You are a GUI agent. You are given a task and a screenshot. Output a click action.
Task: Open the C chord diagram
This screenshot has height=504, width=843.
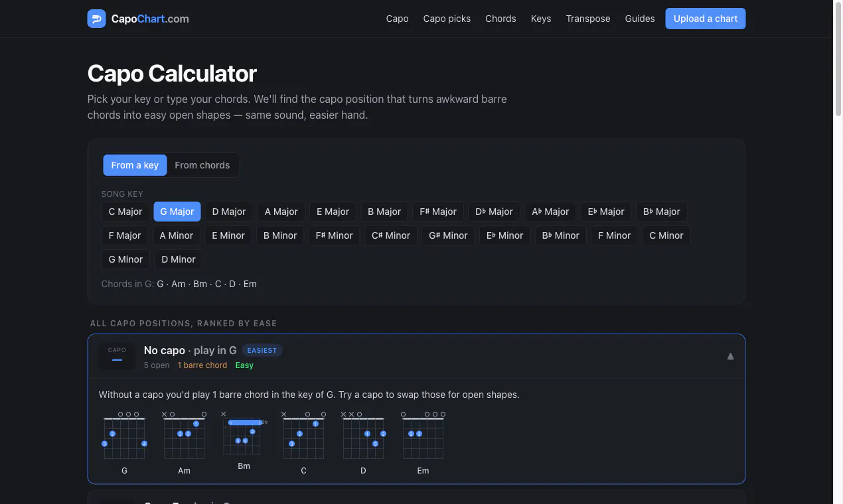pos(303,443)
